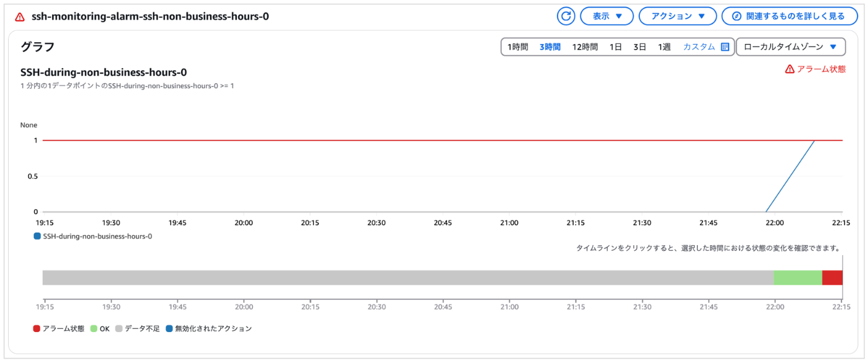Select the 1時間 time range
Viewport: 868px width, 363px height.
pyautogui.click(x=518, y=47)
